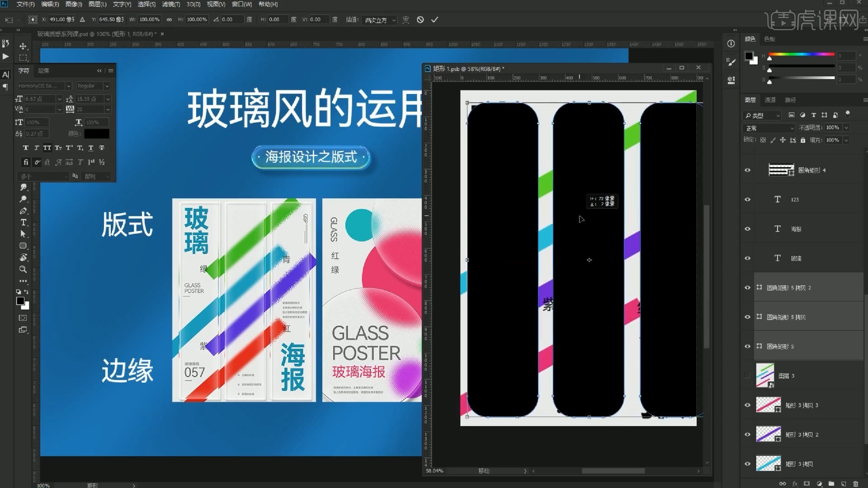
Task: Show the 图层 3 layer
Action: point(747,375)
